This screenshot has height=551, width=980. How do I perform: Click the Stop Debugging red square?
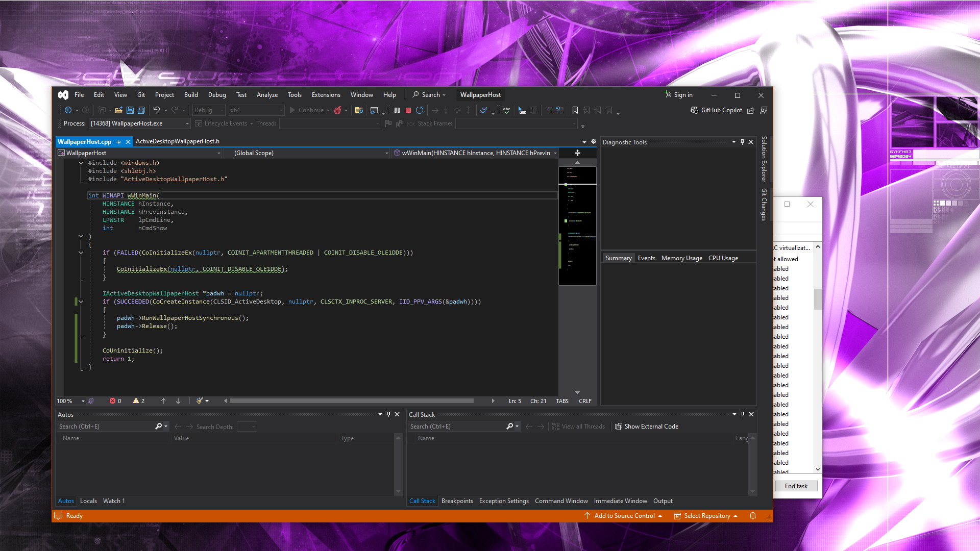pyautogui.click(x=408, y=110)
